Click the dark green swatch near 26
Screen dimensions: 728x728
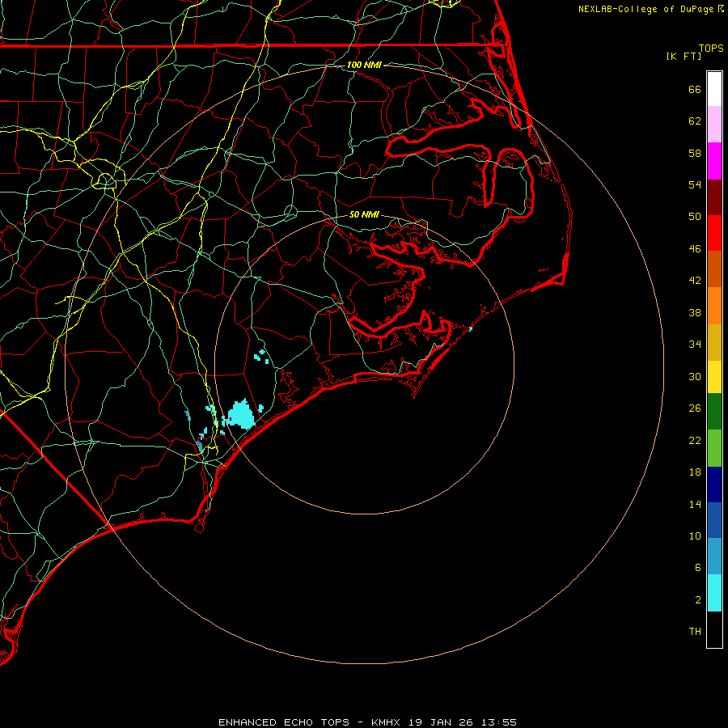point(714,411)
